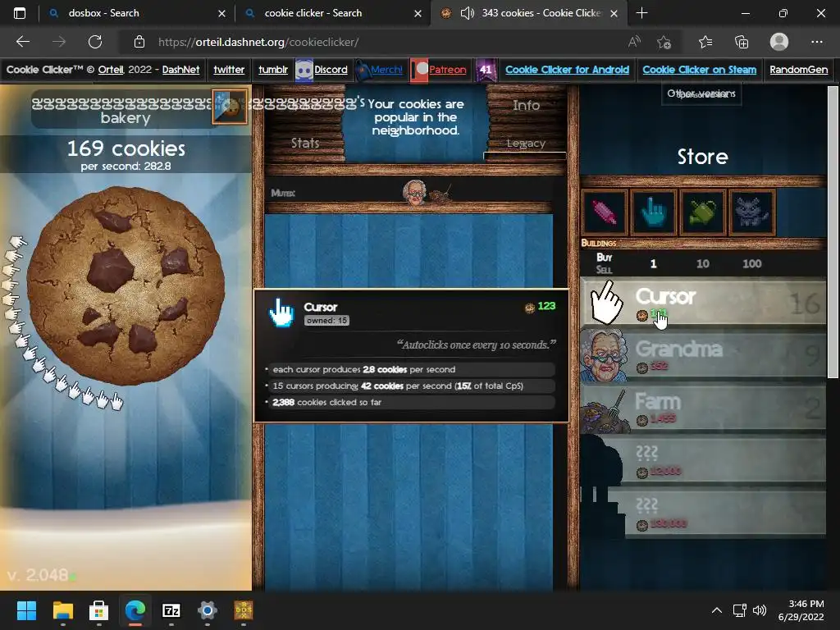The width and height of the screenshot is (840, 630).
Task: Open the Orteil link
Action: click(111, 70)
